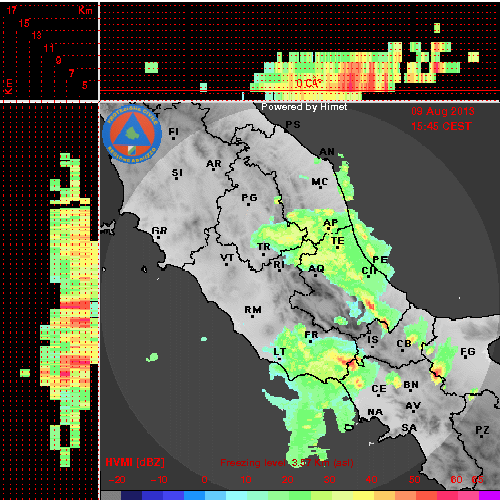The image size is (500, 500).
Task: Click the '50' dBZ scale value
Action: click(x=414, y=480)
